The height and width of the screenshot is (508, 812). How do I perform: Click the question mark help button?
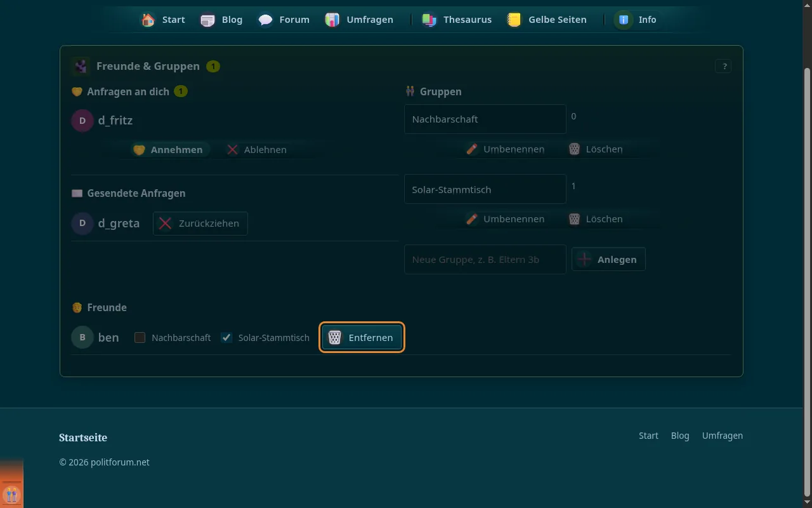coord(723,66)
